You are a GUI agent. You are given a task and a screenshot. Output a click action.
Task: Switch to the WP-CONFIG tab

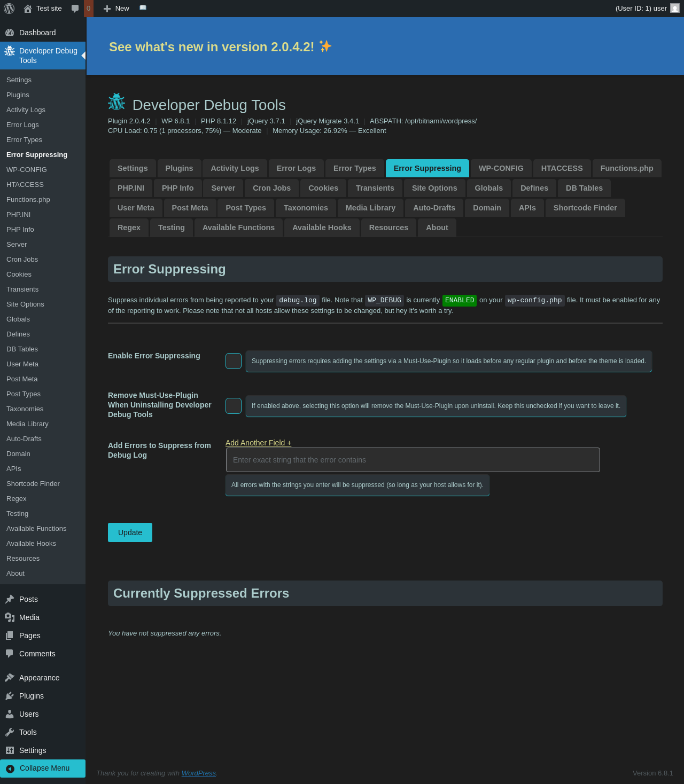501,168
